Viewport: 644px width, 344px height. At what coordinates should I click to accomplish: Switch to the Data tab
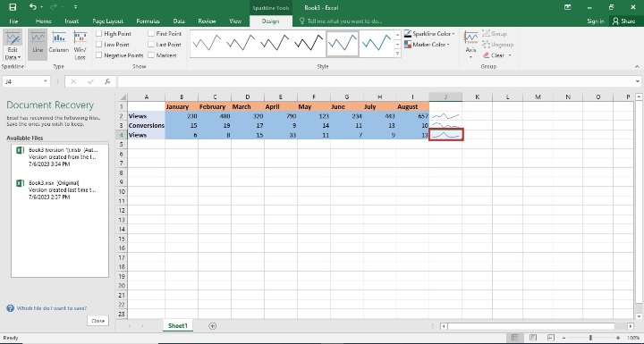(179, 21)
